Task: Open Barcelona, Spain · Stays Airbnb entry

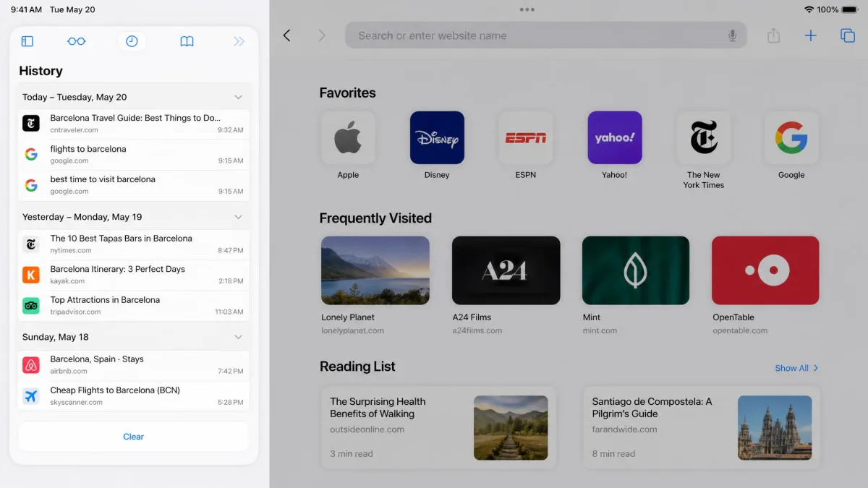Action: pos(134,365)
